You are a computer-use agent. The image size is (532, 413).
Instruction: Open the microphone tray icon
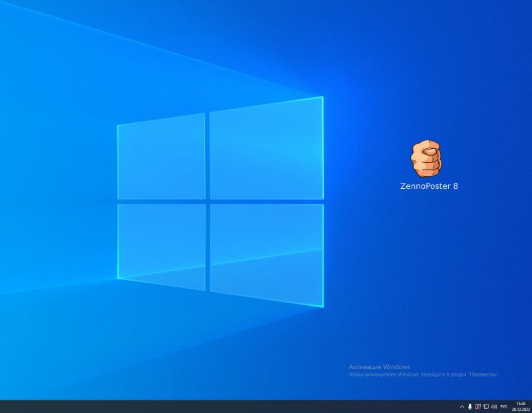470,406
